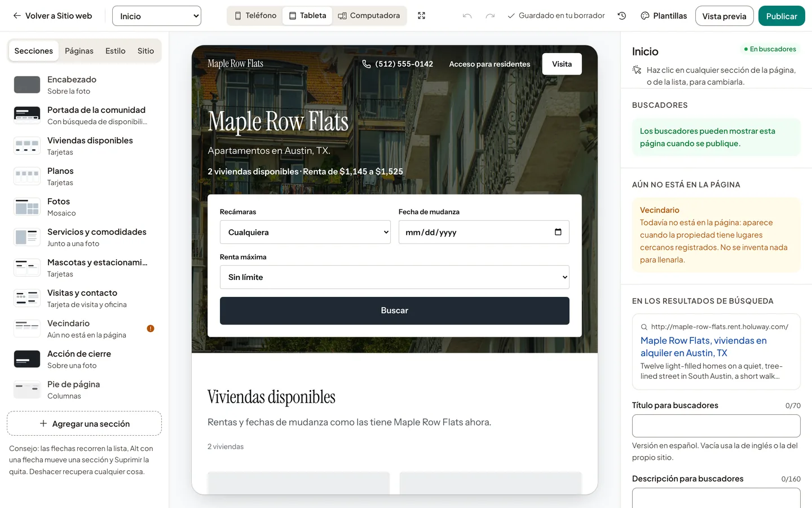Open the Estilo tab
This screenshot has height=508, width=812.
116,51
